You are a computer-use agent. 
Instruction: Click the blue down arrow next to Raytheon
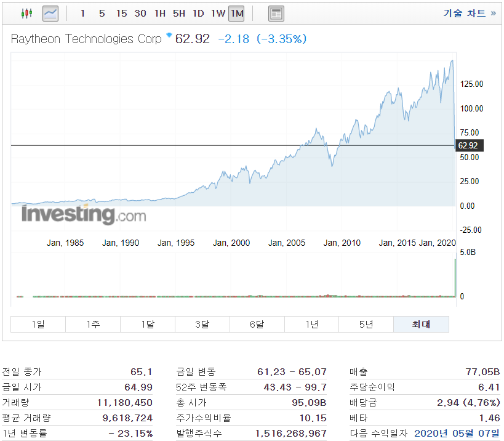pos(169,34)
